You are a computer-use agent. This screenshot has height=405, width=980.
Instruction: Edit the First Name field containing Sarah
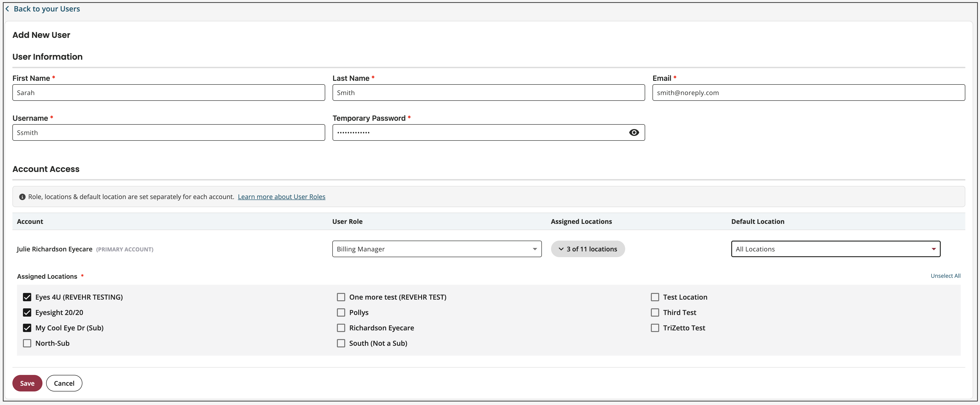(168, 93)
